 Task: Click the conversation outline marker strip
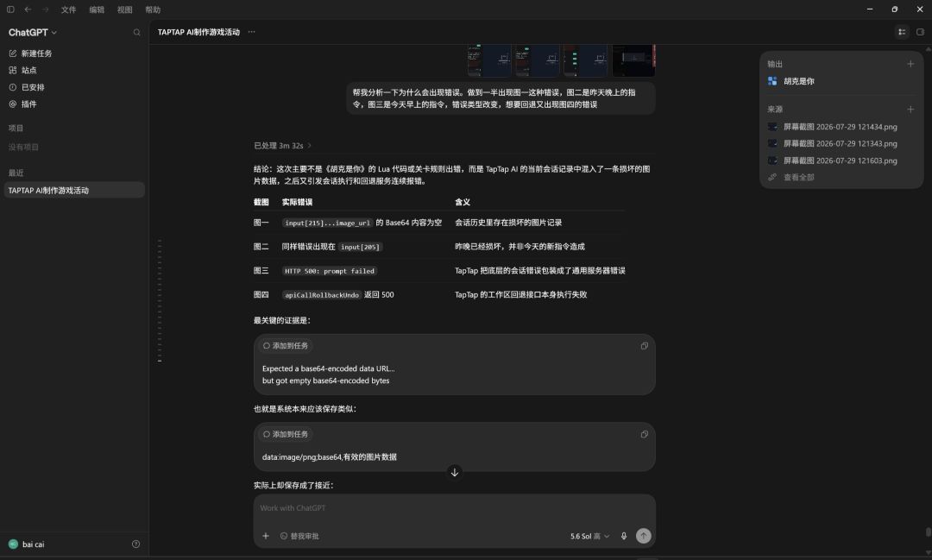(x=160, y=301)
